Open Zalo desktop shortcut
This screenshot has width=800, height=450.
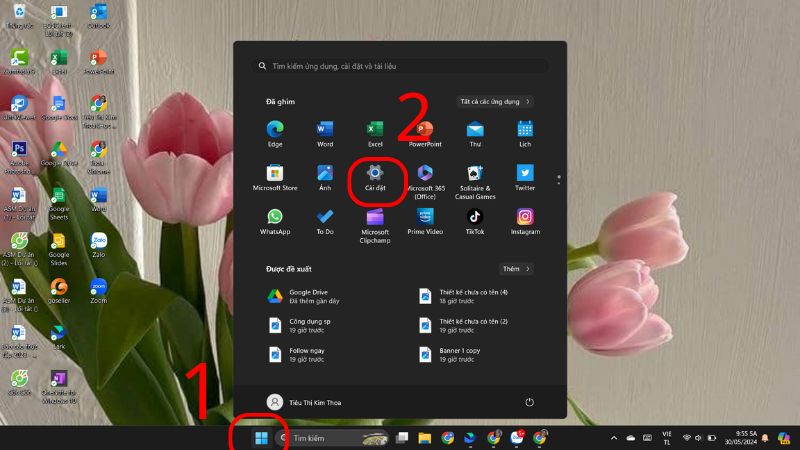(98, 245)
